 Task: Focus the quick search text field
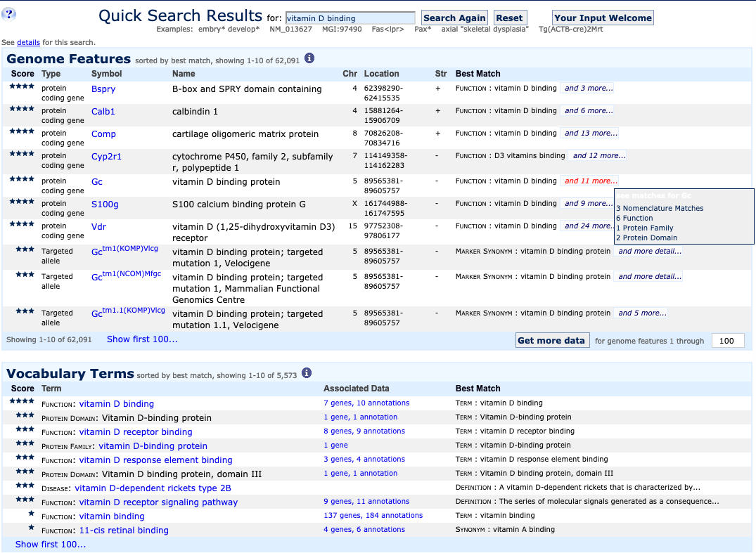tap(350, 18)
